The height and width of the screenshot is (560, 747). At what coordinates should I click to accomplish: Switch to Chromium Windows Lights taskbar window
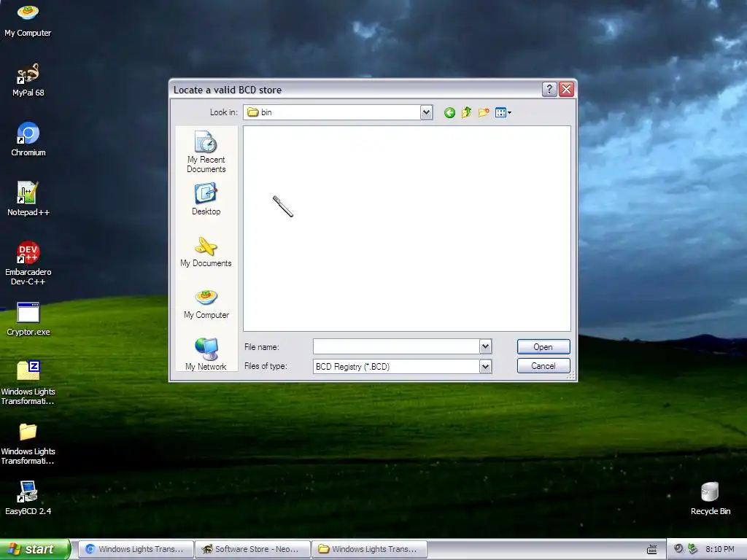pyautogui.click(x=136, y=549)
